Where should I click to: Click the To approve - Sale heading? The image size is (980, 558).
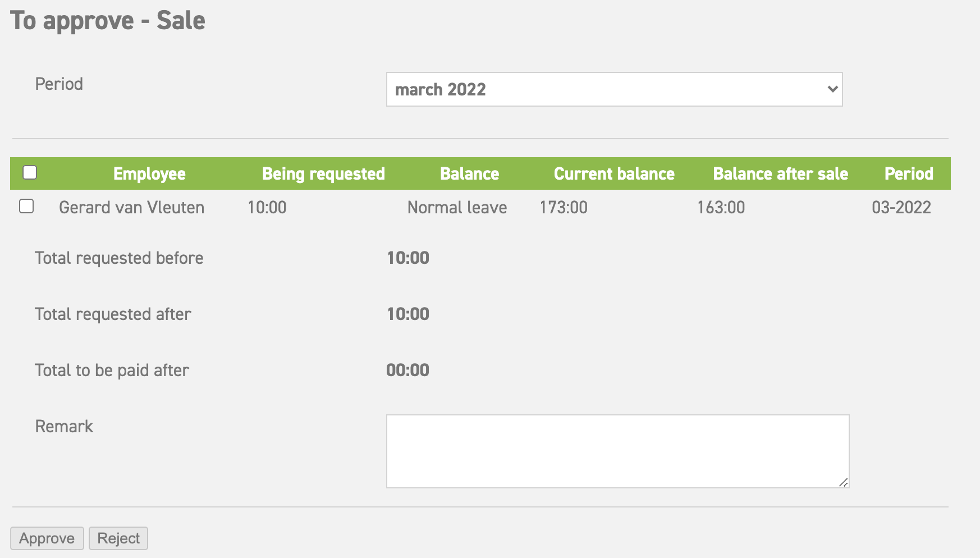[109, 21]
